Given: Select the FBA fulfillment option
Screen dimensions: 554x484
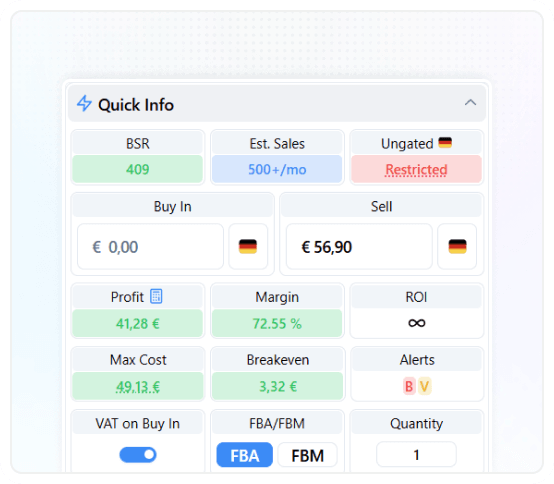Looking at the screenshot, I should [244, 455].
